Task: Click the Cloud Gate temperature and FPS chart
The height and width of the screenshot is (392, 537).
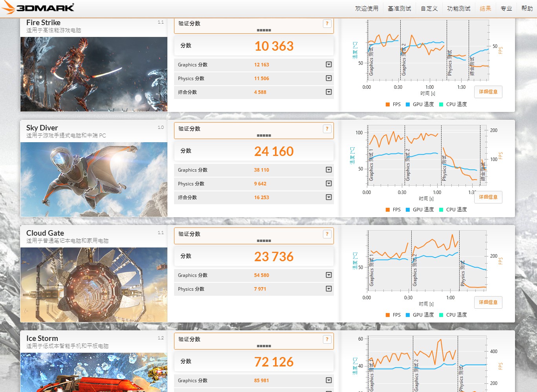Action: [427, 261]
